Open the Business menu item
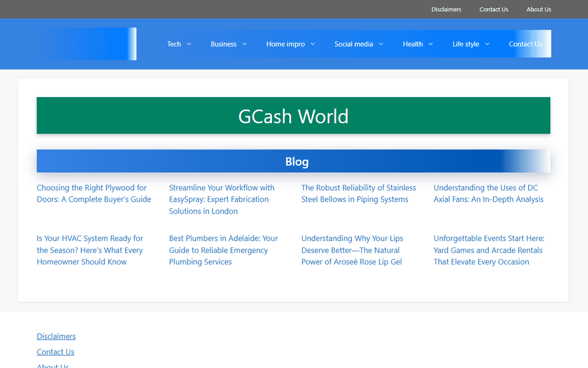Viewport: 588px width, 368px height. click(x=224, y=44)
